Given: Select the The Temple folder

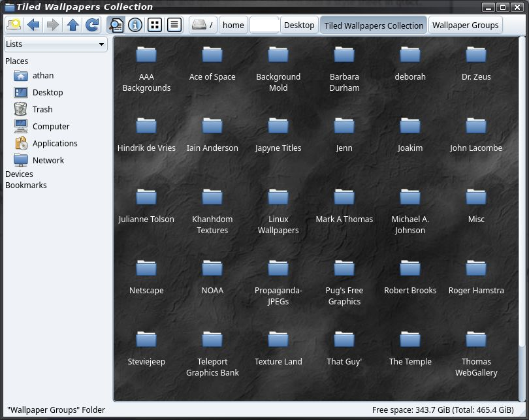Looking at the screenshot, I should 410,347.
